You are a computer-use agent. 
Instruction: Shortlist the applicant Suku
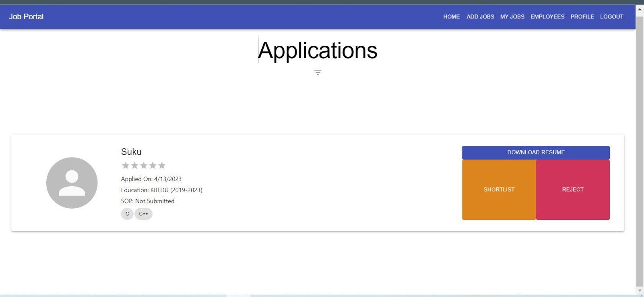[x=499, y=190]
